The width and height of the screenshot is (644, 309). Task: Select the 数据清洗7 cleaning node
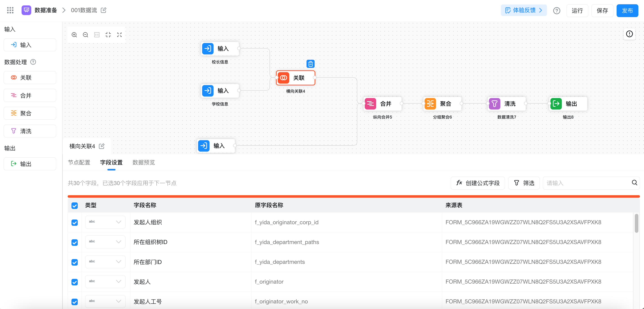507,104
